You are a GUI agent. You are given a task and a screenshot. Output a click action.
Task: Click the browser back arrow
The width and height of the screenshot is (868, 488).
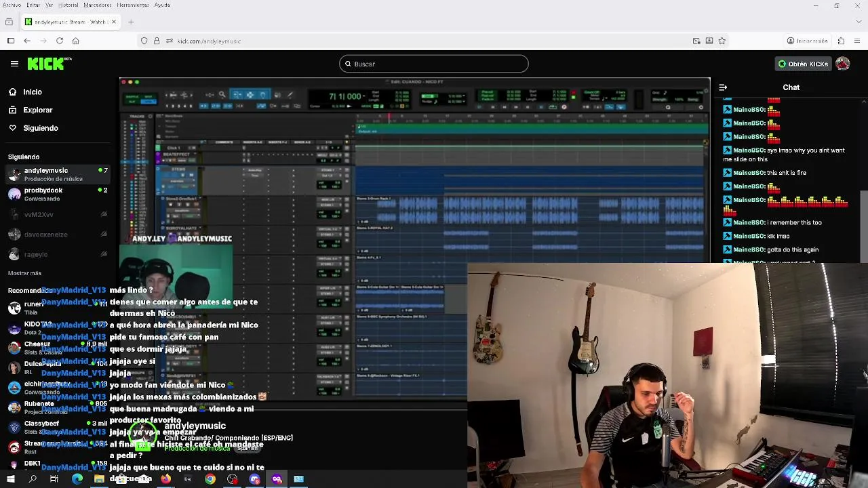pyautogui.click(x=27, y=41)
